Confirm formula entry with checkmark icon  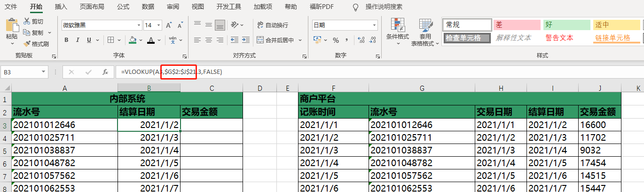click(x=88, y=72)
